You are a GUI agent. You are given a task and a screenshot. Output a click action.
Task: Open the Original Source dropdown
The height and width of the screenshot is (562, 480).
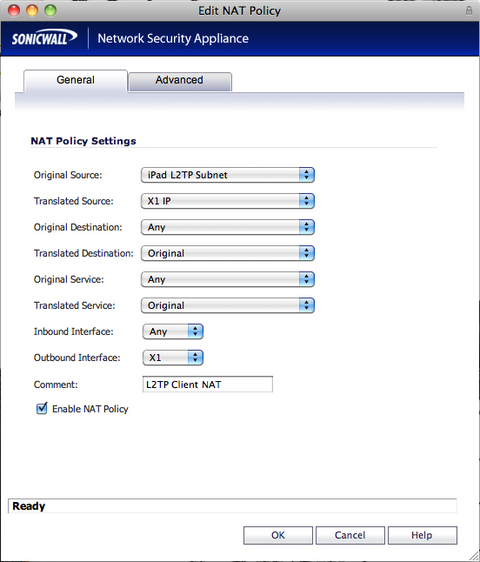pos(228,175)
